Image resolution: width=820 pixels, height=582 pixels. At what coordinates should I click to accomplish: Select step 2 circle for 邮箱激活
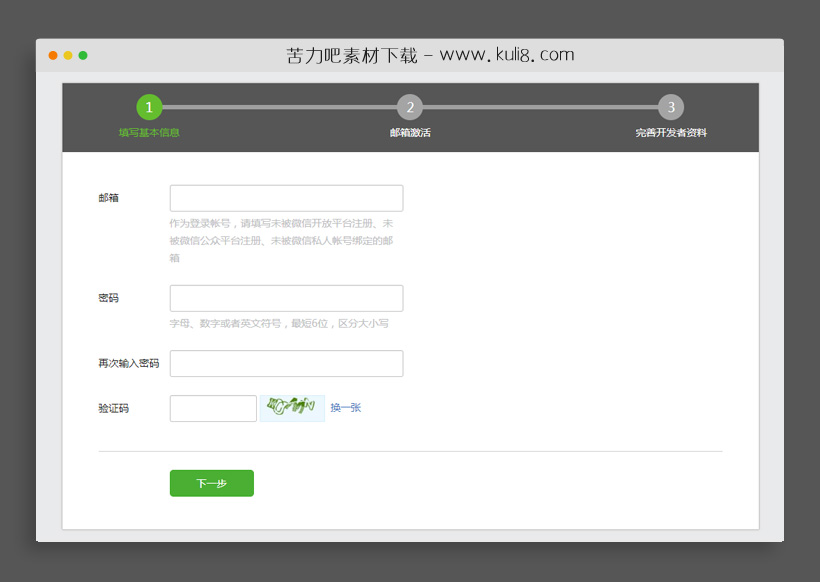(x=409, y=106)
